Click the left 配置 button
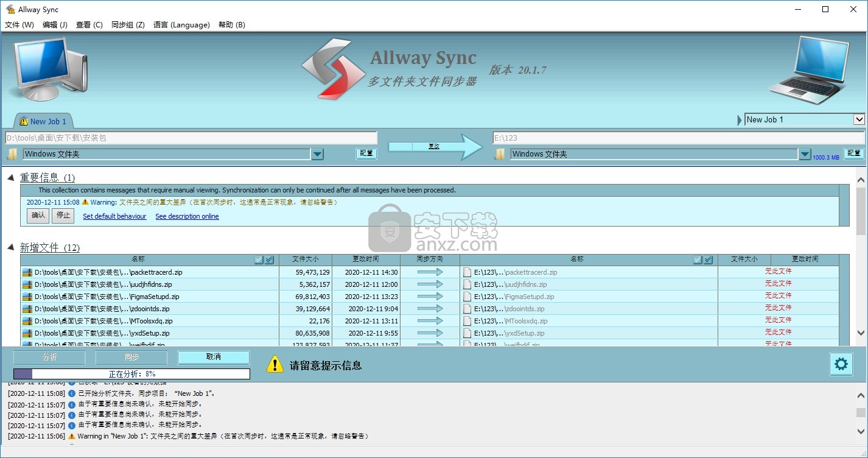Image resolution: width=868 pixels, height=458 pixels. click(x=366, y=153)
